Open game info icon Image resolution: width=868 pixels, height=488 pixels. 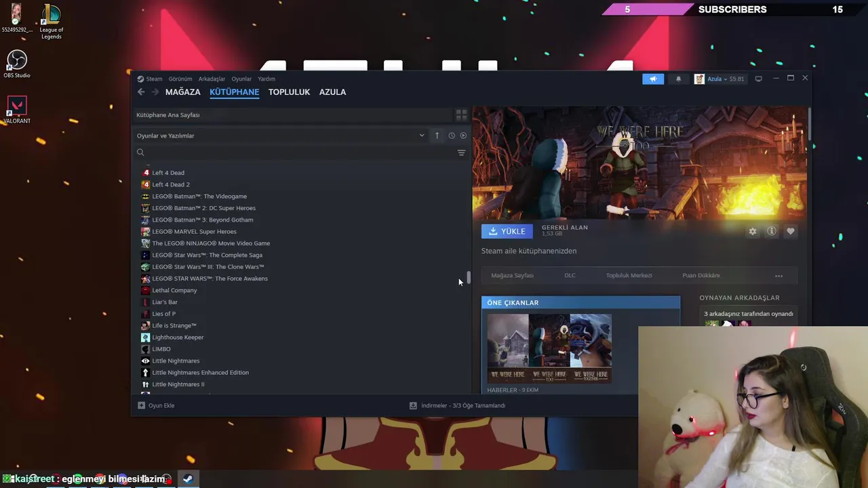(x=772, y=231)
